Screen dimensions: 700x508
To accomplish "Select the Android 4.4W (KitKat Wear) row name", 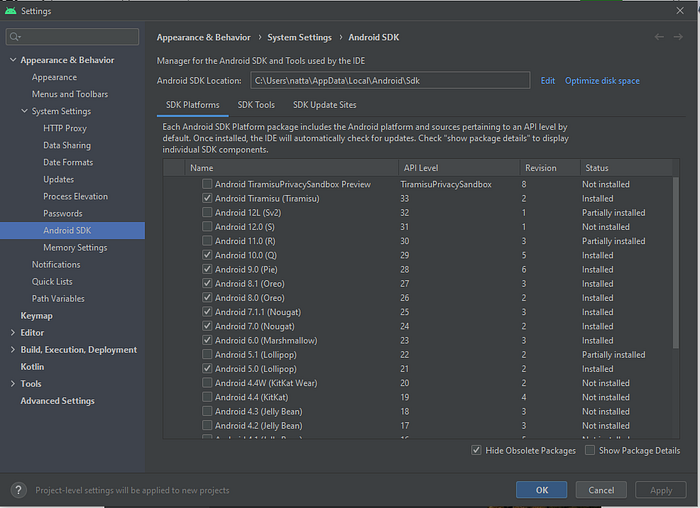I will tap(266, 383).
